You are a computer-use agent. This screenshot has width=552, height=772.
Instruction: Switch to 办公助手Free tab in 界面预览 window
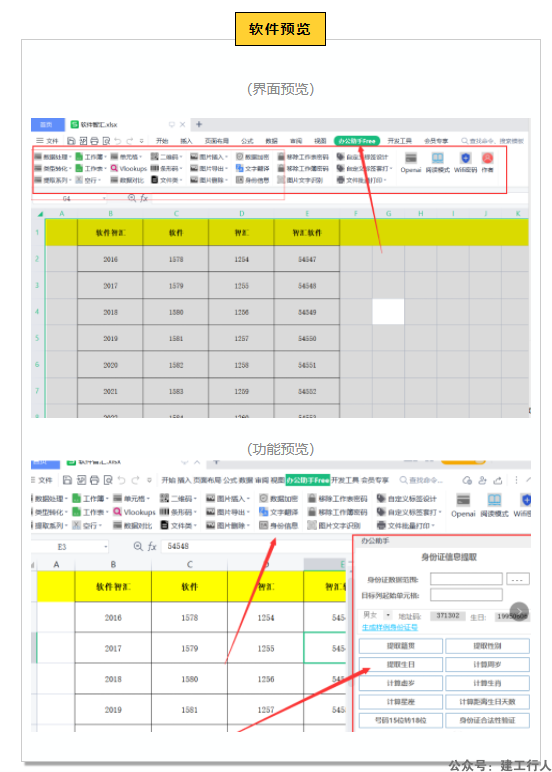(357, 141)
